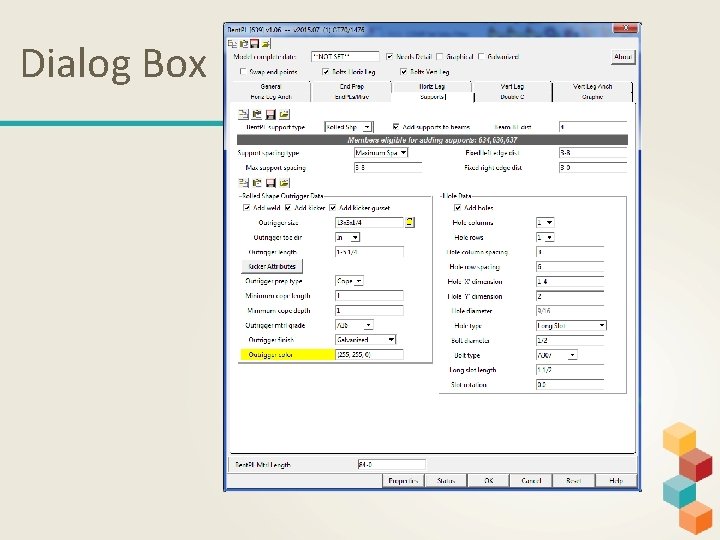Viewport: 720px width, 540px height.
Task: Open Kicker Attributes
Action: pyautogui.click(x=272, y=266)
